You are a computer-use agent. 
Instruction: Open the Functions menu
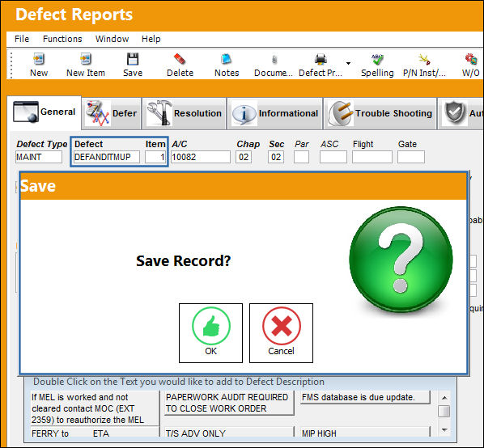(x=62, y=39)
